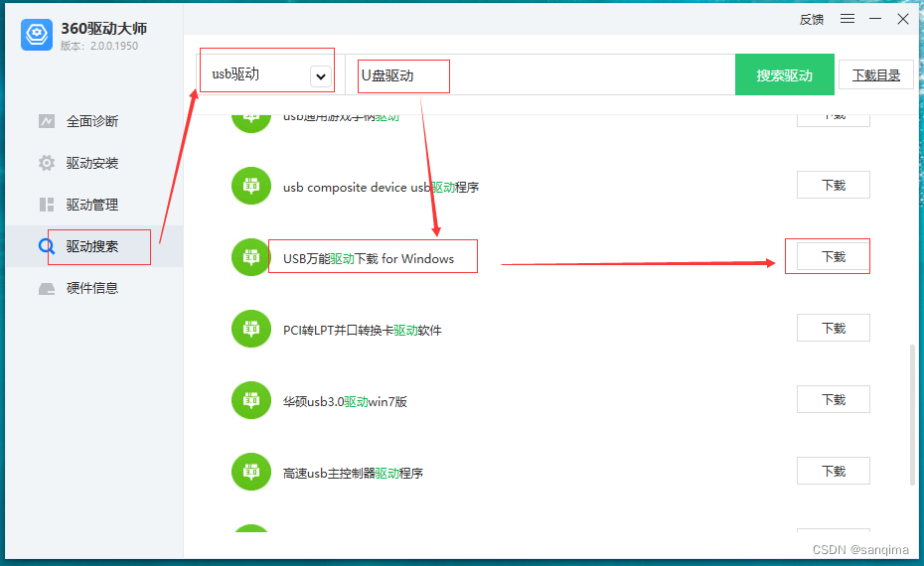Click the results list vertical scrollbar
Viewport: 924px width, 566px height.
click(x=913, y=415)
